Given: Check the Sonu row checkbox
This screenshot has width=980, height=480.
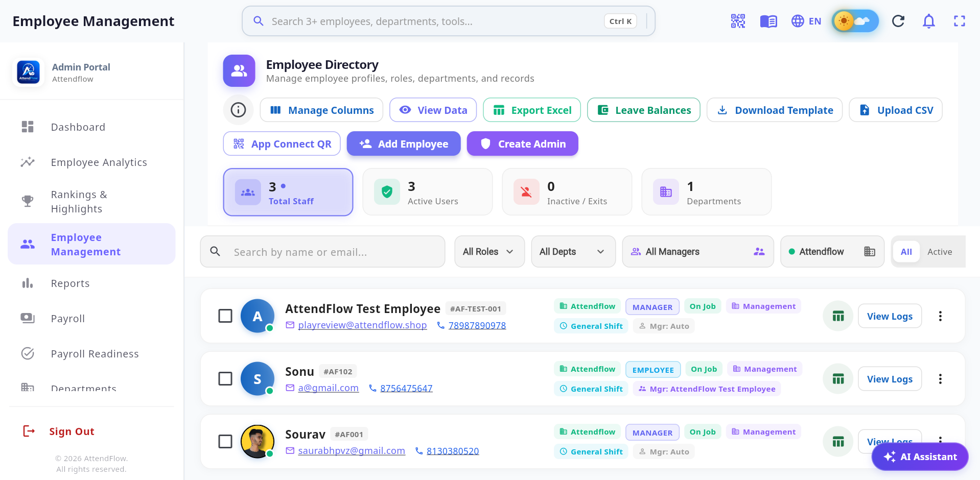Looking at the screenshot, I should click(x=225, y=378).
